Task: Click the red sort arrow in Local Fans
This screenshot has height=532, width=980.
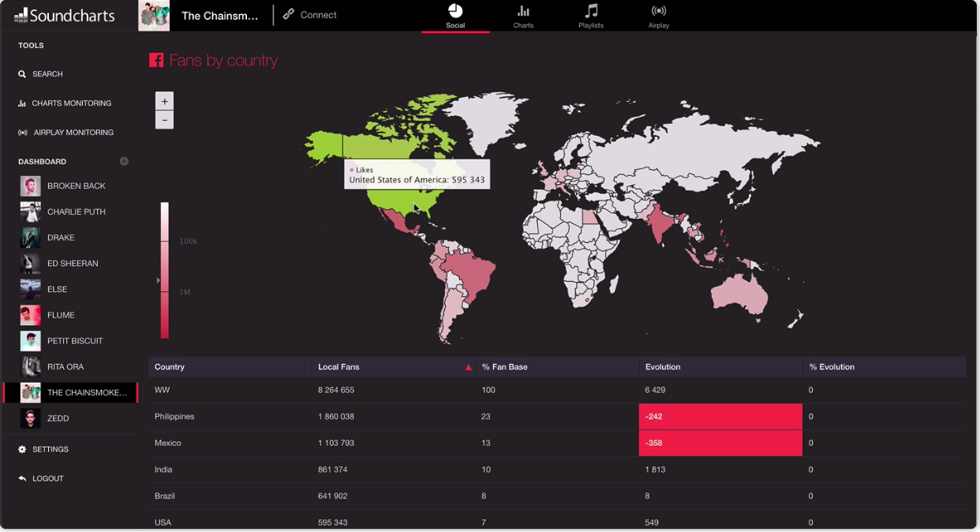Action: (469, 367)
